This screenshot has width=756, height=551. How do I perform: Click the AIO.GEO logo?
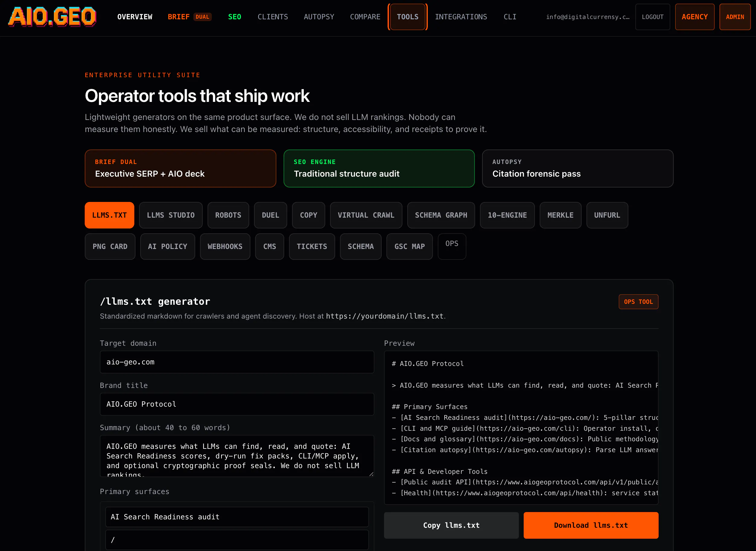[52, 17]
